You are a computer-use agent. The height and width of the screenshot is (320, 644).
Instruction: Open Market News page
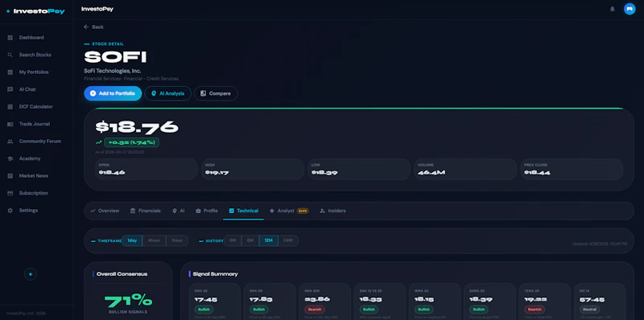click(36, 176)
